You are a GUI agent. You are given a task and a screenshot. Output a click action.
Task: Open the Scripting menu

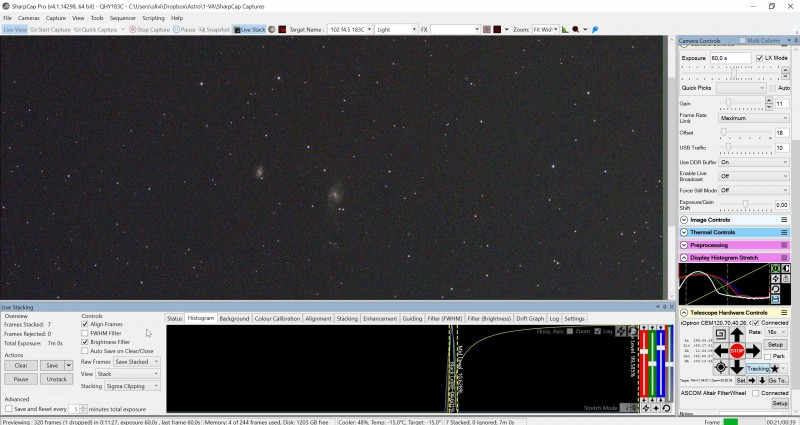click(x=153, y=18)
